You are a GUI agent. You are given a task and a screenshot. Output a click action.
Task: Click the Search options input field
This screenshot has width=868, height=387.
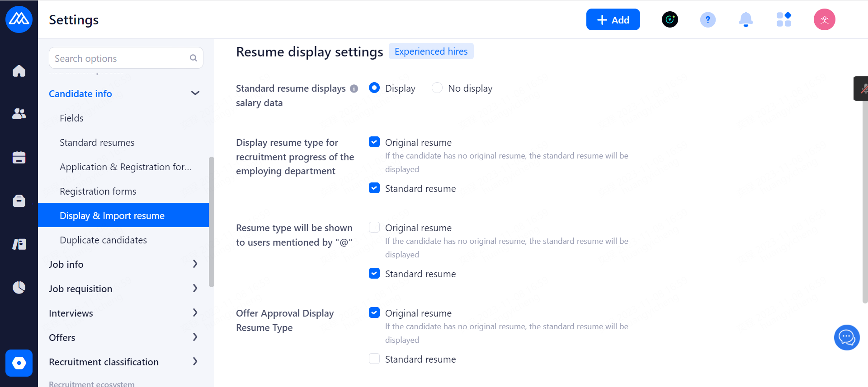(x=120, y=58)
